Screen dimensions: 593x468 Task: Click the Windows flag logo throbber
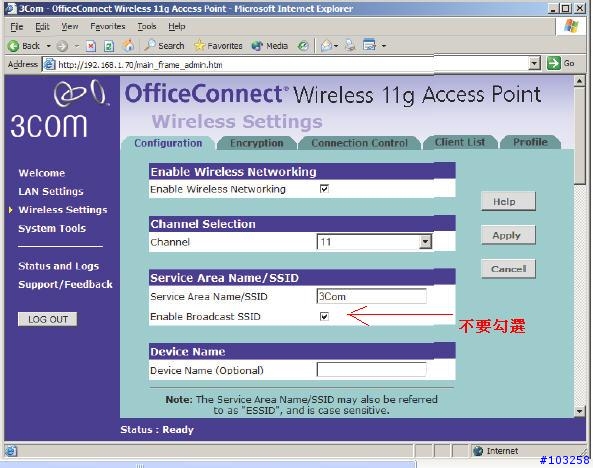pyautogui.click(x=571, y=26)
